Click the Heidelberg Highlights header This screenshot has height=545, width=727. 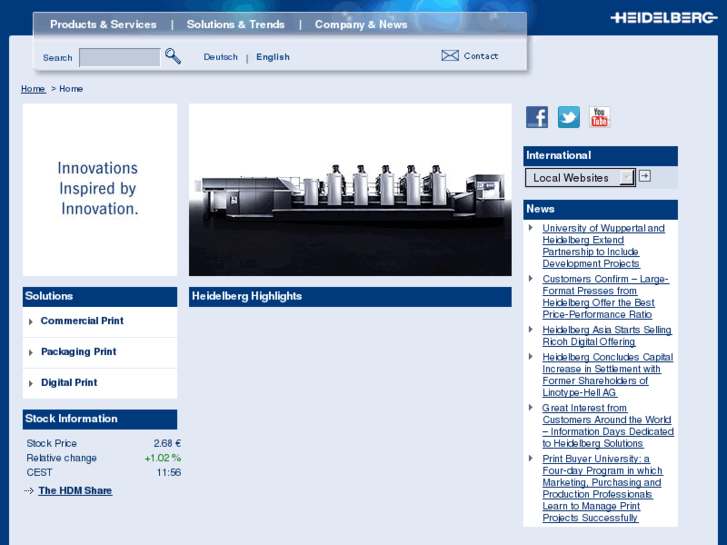click(350, 296)
